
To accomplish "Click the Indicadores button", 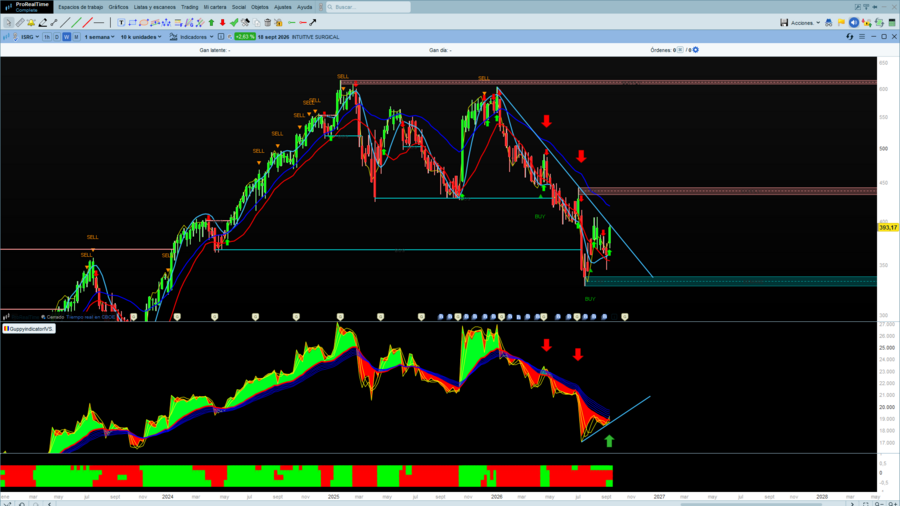I will coord(192,37).
